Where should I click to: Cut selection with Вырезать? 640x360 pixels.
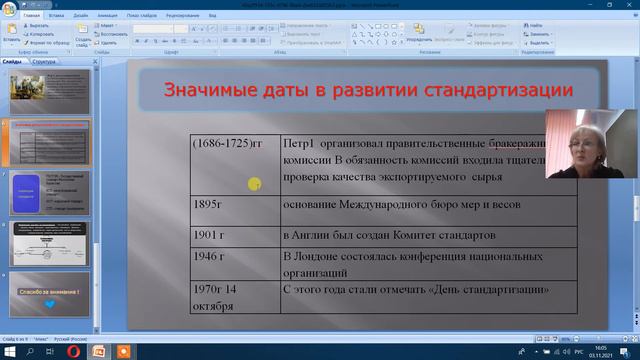[36, 26]
